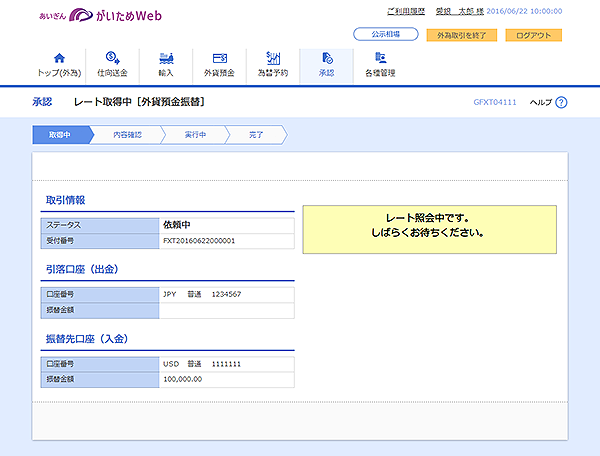Open the 外貨預金 foreign deposit icon
This screenshot has height=456, width=600.
coord(220,58)
